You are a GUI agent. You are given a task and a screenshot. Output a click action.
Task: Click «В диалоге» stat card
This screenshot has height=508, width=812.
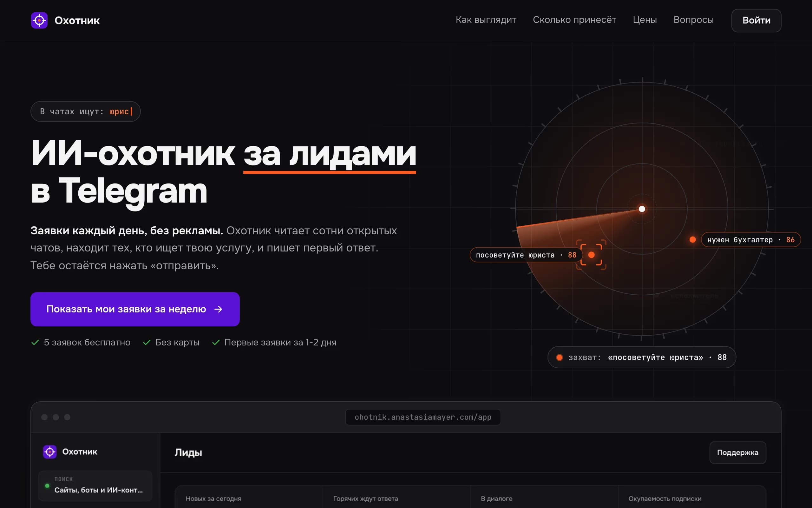click(x=544, y=497)
